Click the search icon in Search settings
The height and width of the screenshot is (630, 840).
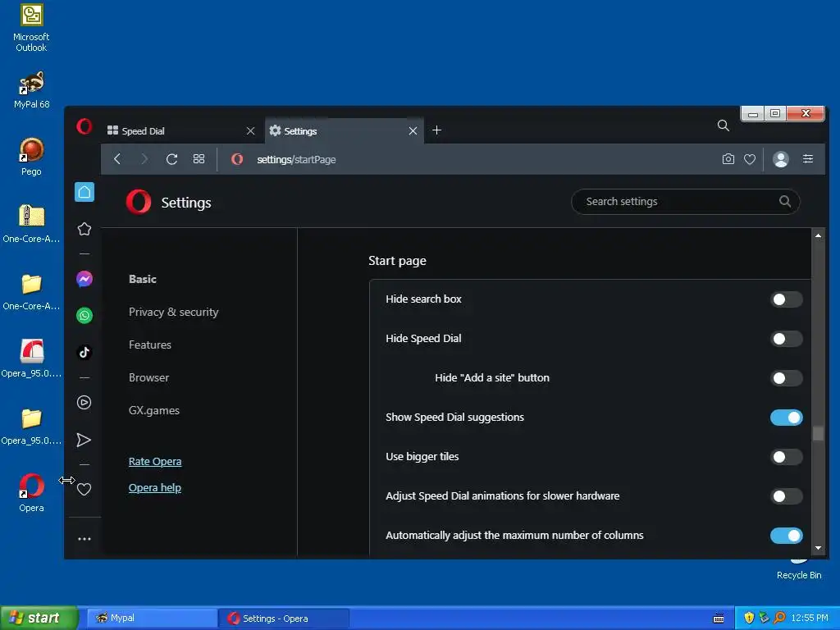[785, 202]
